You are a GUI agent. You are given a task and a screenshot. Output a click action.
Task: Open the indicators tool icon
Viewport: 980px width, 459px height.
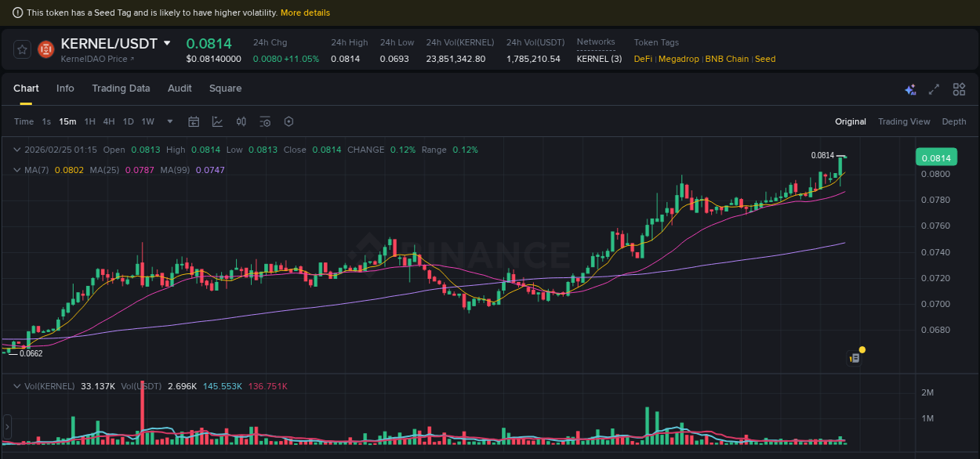click(x=241, y=121)
